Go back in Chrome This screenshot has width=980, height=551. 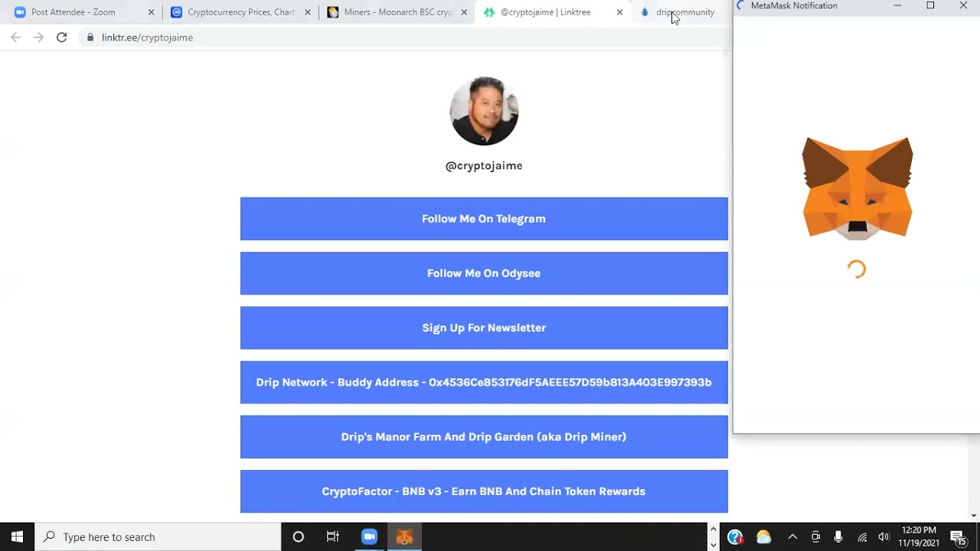[x=16, y=37]
